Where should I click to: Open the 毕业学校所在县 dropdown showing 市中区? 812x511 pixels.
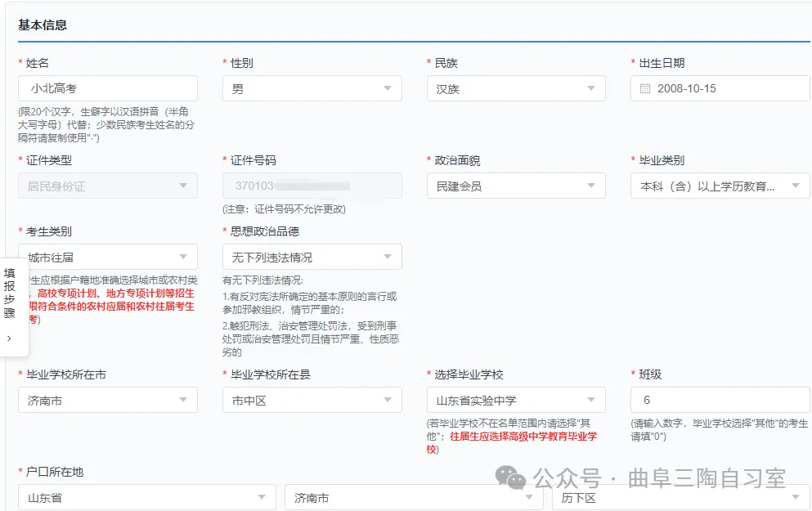(x=312, y=400)
